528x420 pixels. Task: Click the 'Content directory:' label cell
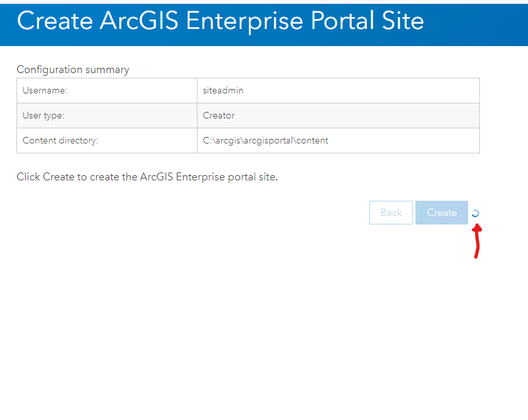click(x=107, y=140)
